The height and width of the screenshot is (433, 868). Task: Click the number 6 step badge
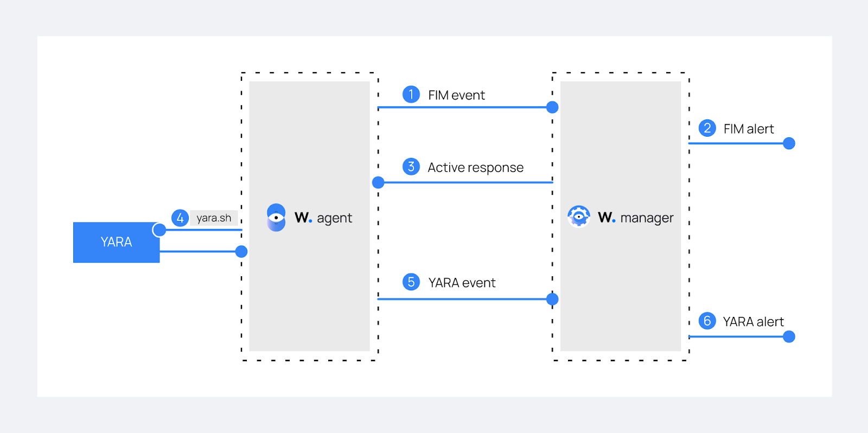pyautogui.click(x=707, y=321)
